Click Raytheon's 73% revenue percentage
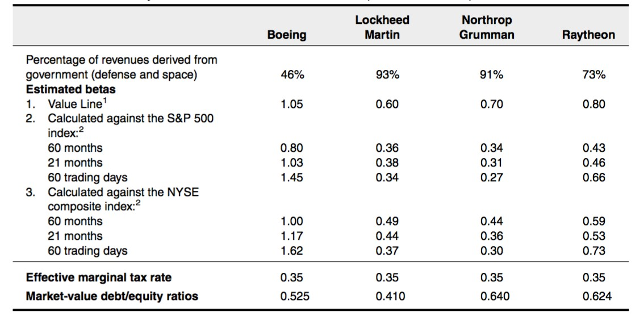644x316 pixels. click(x=594, y=74)
